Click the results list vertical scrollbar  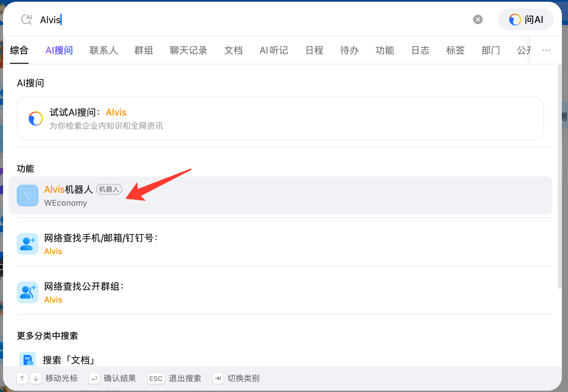pyautogui.click(x=559, y=177)
